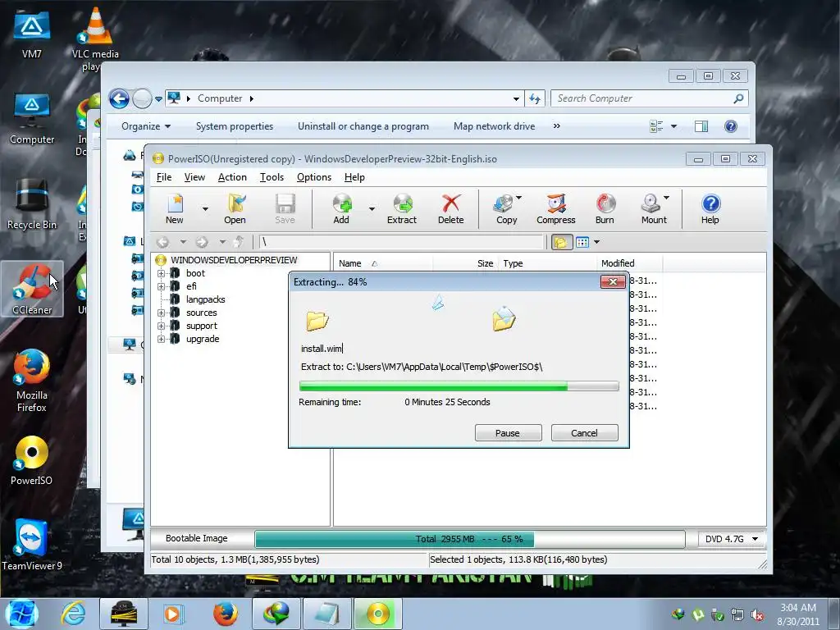Screen dimensions: 840x630
Task: Click the Pause button in extracting dialog
Action: 508,433
